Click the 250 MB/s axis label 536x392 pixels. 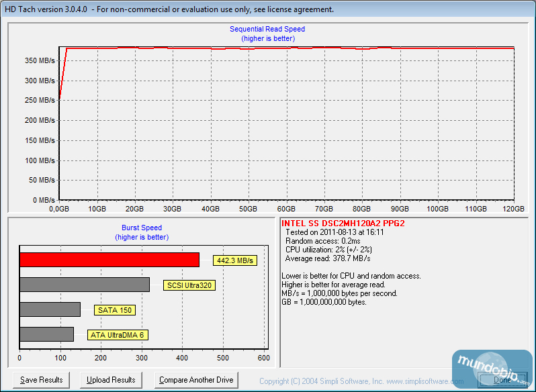coord(40,101)
